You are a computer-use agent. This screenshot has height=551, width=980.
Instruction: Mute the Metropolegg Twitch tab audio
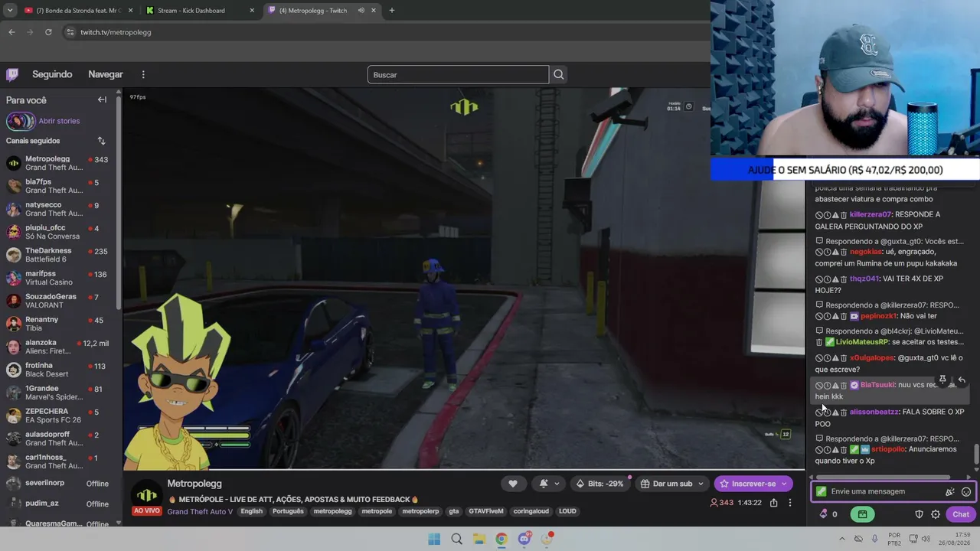pos(361,11)
